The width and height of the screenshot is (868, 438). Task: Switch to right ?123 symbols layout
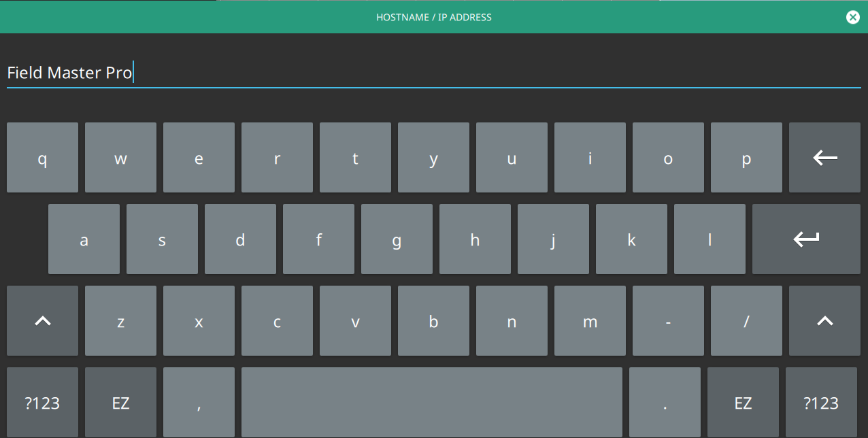[x=821, y=403]
